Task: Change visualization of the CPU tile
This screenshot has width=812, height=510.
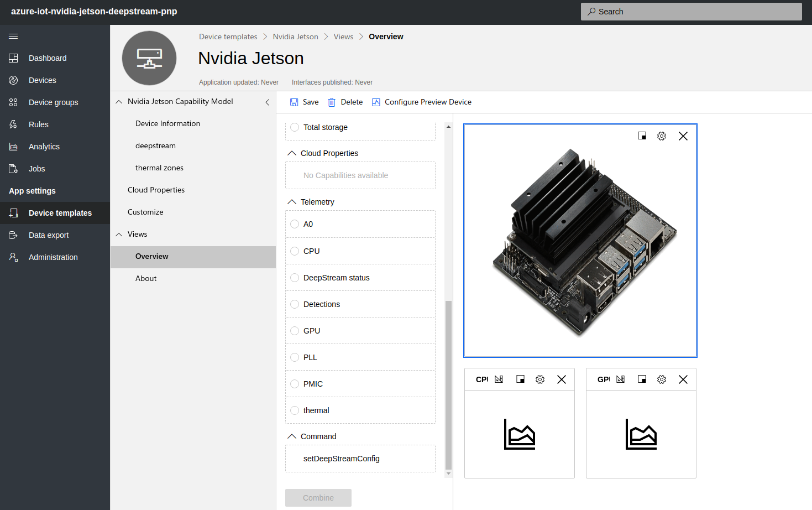Action: (x=499, y=379)
